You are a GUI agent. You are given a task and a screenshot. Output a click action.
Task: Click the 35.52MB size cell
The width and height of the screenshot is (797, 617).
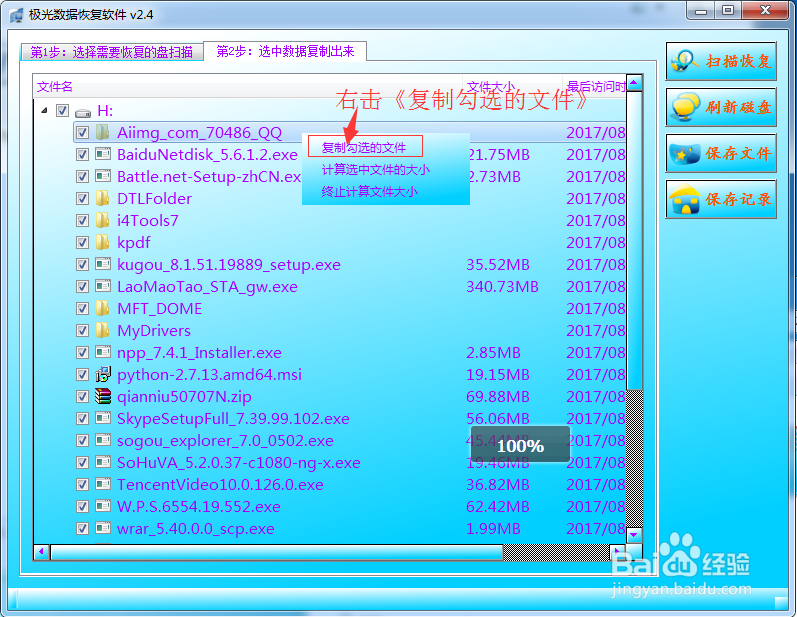498,265
